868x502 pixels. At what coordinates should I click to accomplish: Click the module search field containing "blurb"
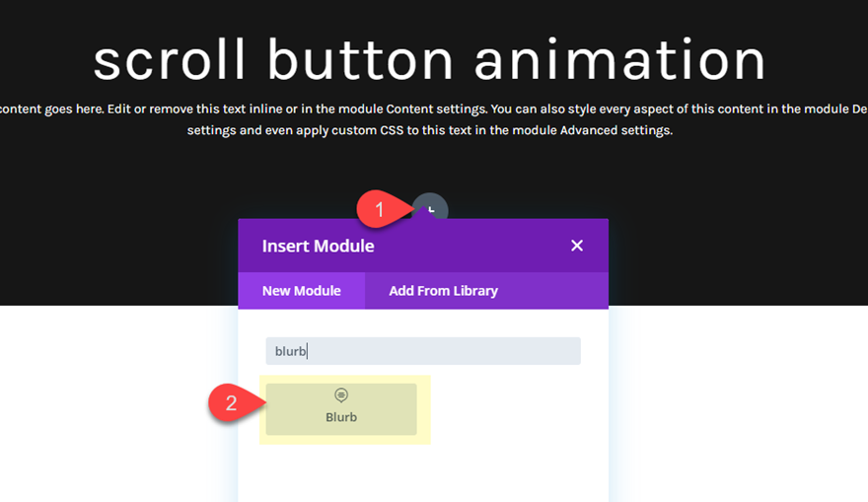point(422,351)
